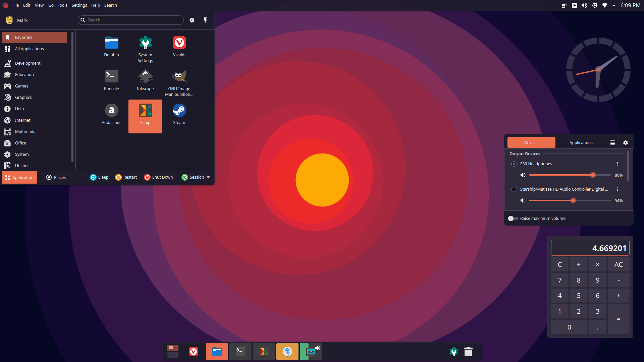Viewport: 644px width, 362px height.
Task: Open the E30 Headphones options menu
Action: pyautogui.click(x=618, y=164)
